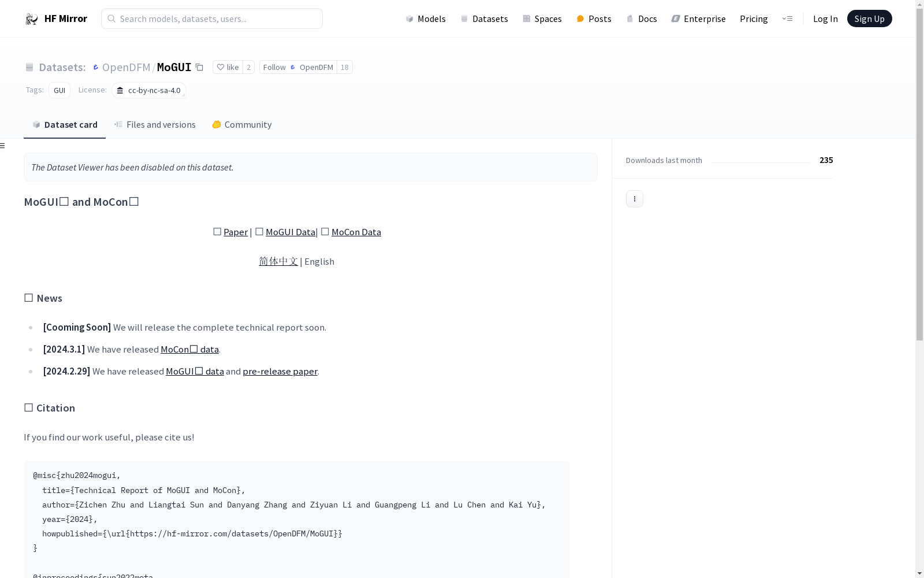Click the heart like button
Viewport: 924px width, 578px height.
tap(228, 67)
